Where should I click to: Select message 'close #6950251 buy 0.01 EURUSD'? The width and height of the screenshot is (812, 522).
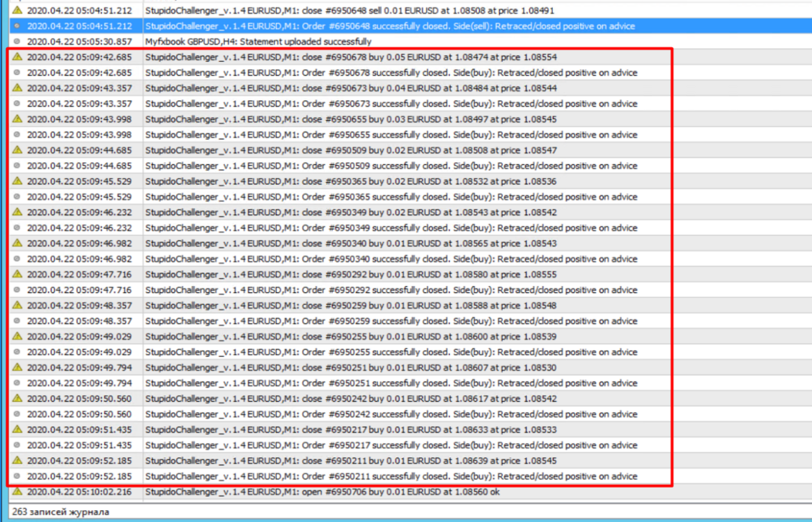click(351, 367)
